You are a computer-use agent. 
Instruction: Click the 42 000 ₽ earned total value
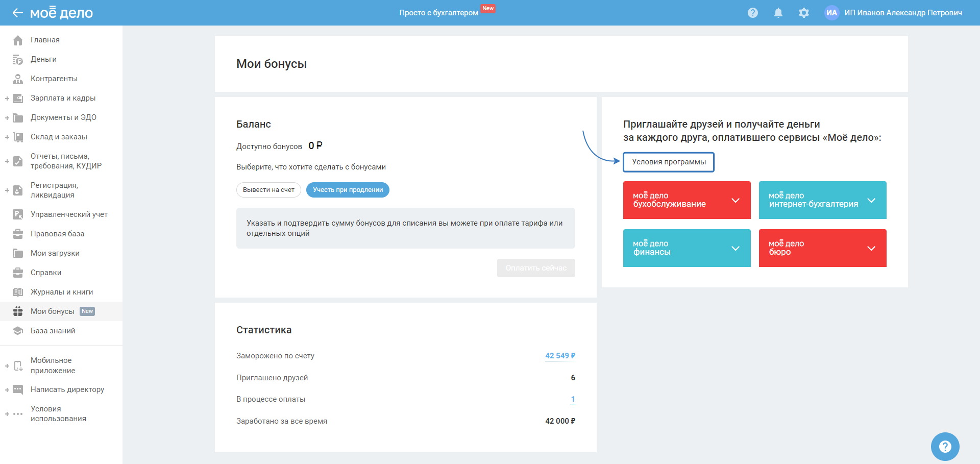(560, 421)
